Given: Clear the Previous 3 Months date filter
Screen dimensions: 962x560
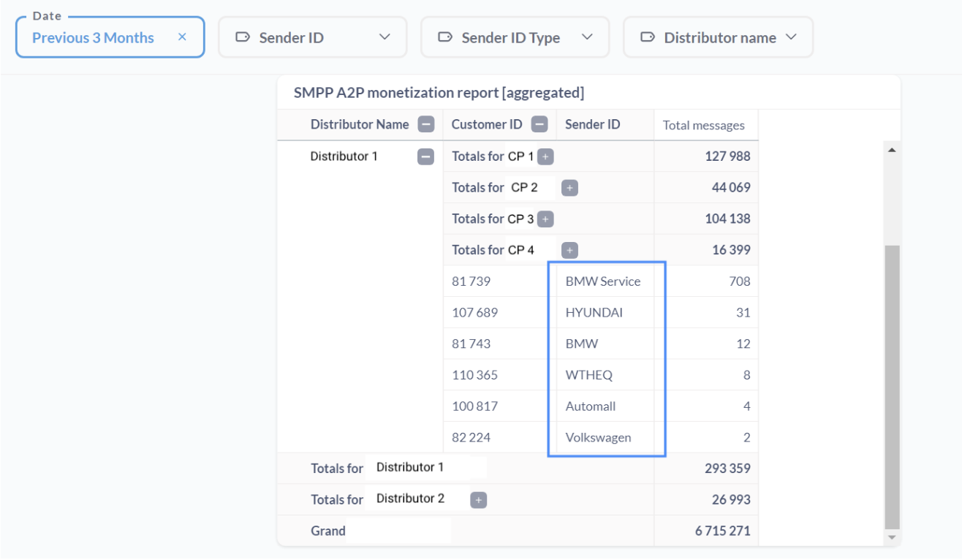Looking at the screenshot, I should (182, 37).
